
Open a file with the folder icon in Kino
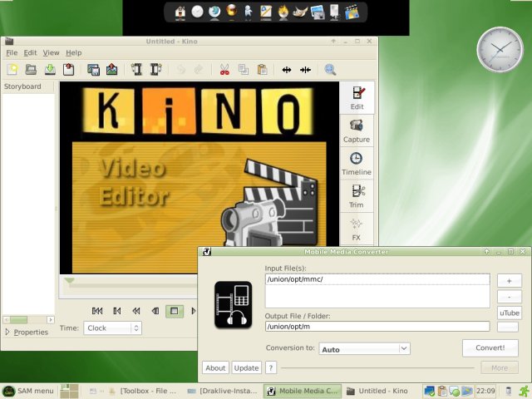[x=31, y=70]
